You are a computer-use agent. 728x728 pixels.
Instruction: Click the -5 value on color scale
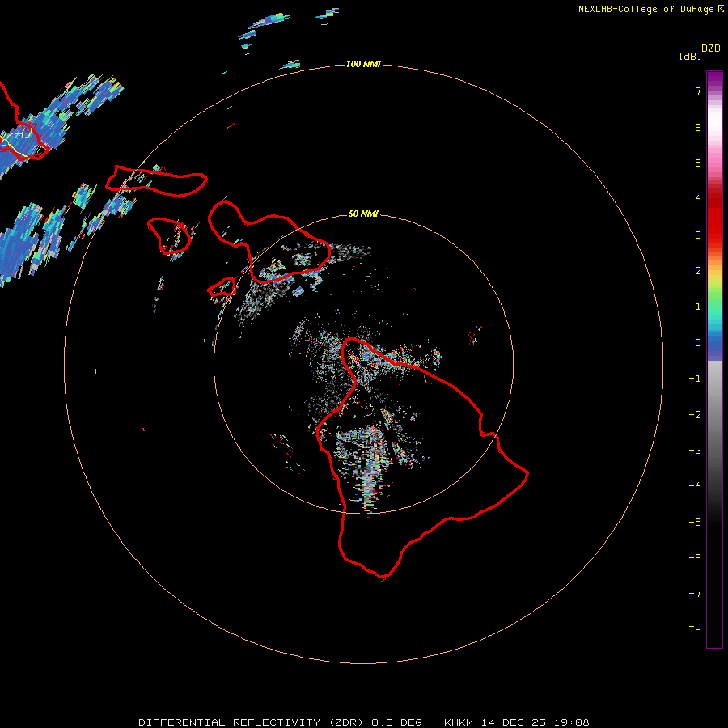pyautogui.click(x=695, y=523)
